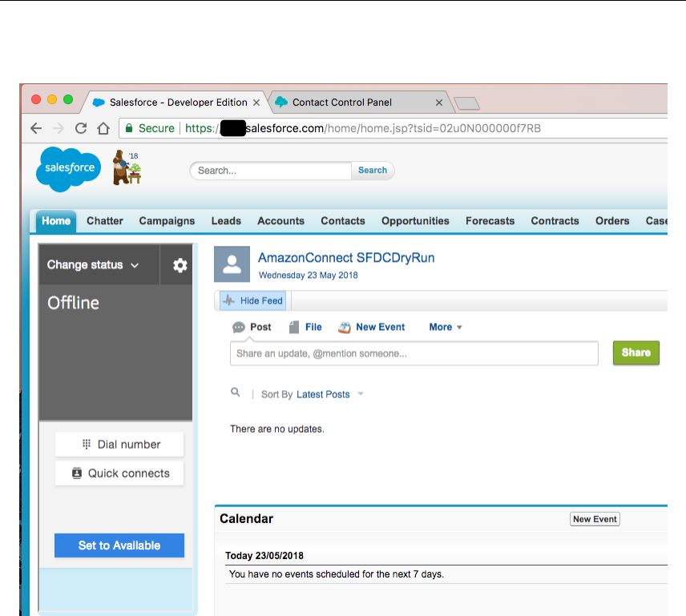
Task: Click the Astro bear '18 mascot image
Action: pyautogui.click(x=127, y=167)
